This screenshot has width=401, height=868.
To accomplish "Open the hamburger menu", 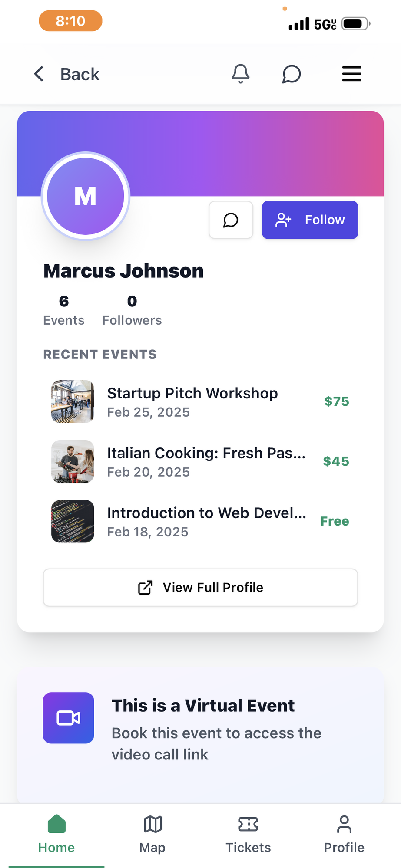I will point(351,74).
